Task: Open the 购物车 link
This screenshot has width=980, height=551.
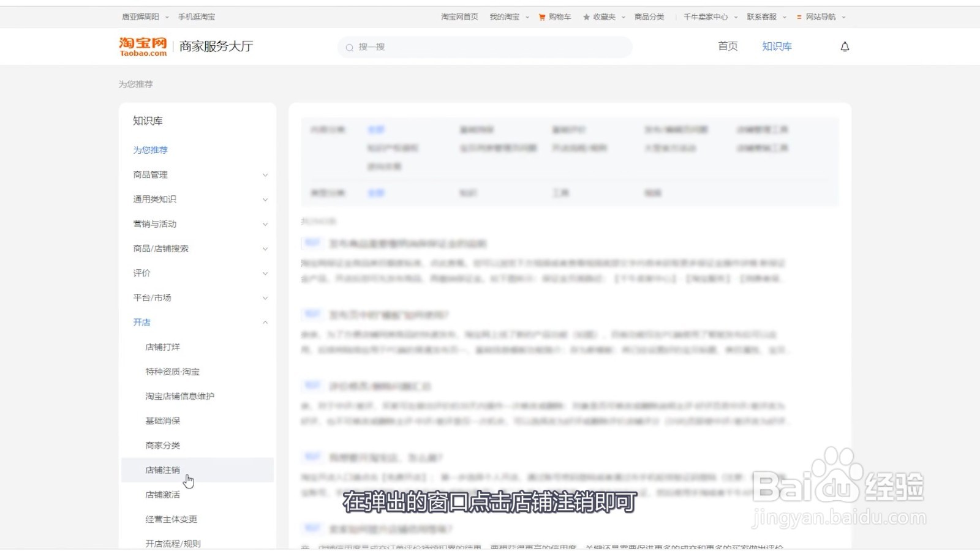Action: click(560, 17)
